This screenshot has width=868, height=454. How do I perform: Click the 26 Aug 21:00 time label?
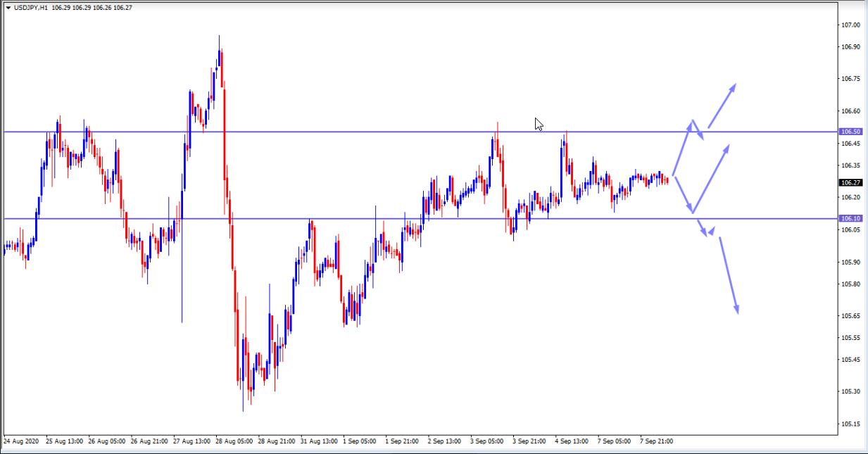click(149, 441)
